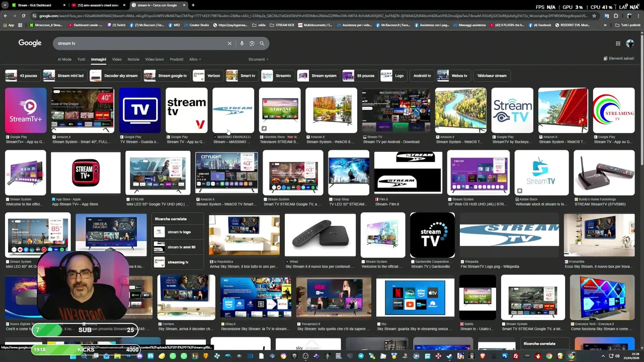
Task: Click the Google logo
Action: (30, 43)
